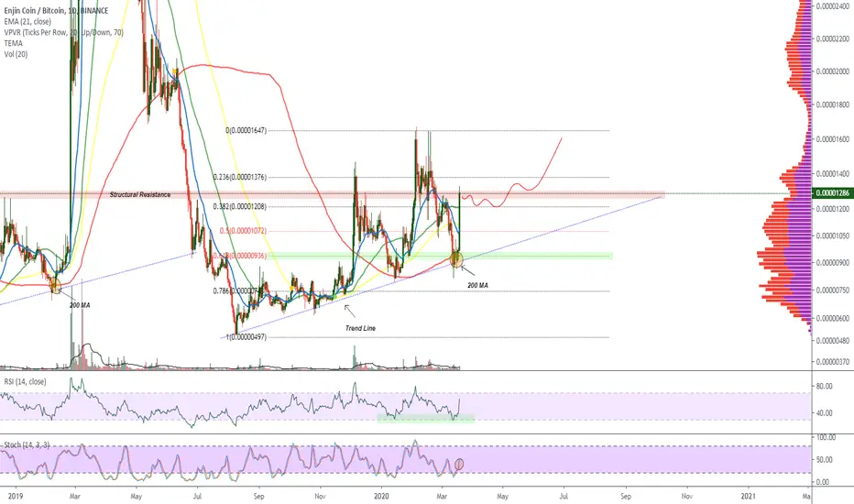Select the Fib level 0(0.00001647) label
Image resolution: width=854 pixels, height=504 pixels.
(246, 131)
